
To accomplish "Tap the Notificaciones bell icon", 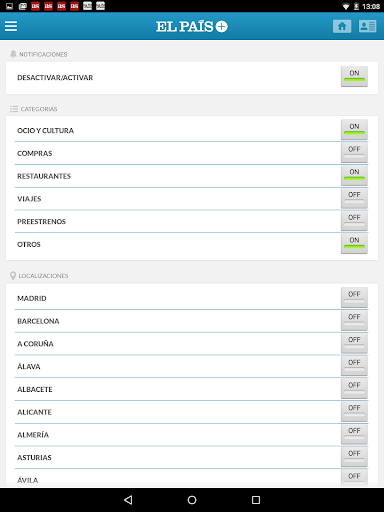I will [x=13, y=54].
